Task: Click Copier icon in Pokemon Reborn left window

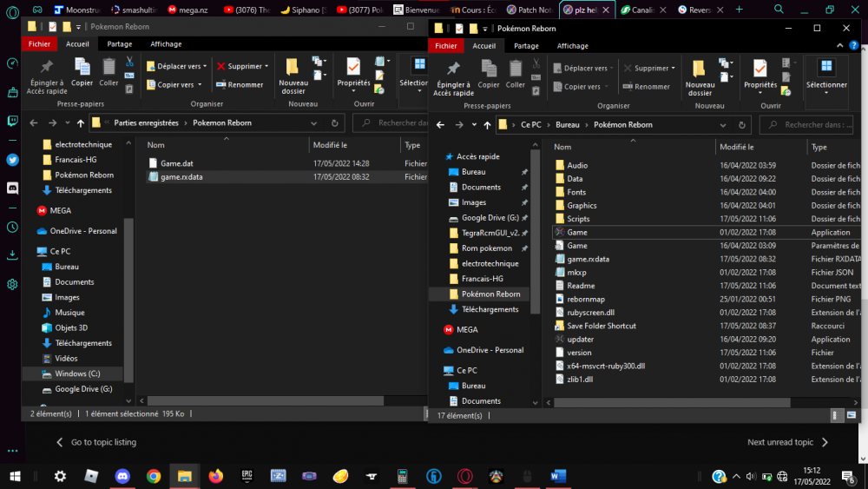Action: pos(82,72)
